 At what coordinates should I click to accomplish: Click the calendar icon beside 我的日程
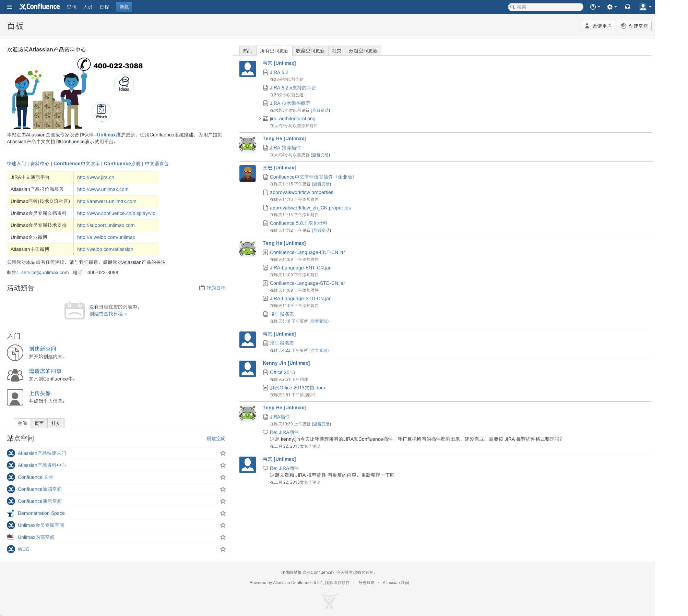pyautogui.click(x=202, y=288)
